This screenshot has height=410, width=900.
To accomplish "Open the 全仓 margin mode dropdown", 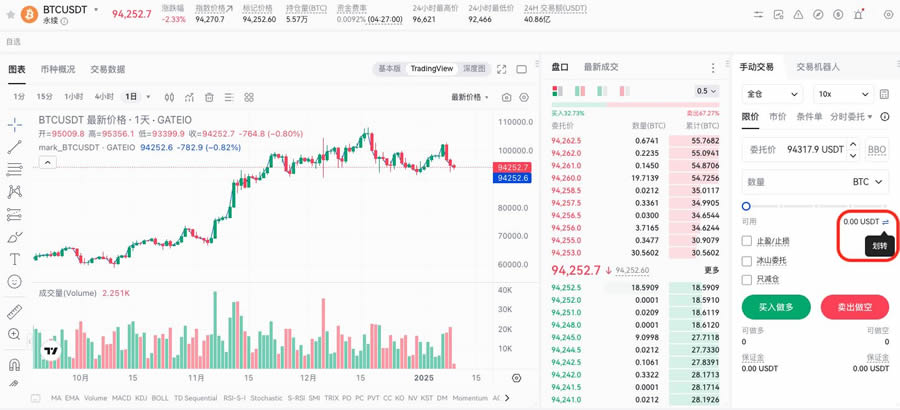I will 773,94.
